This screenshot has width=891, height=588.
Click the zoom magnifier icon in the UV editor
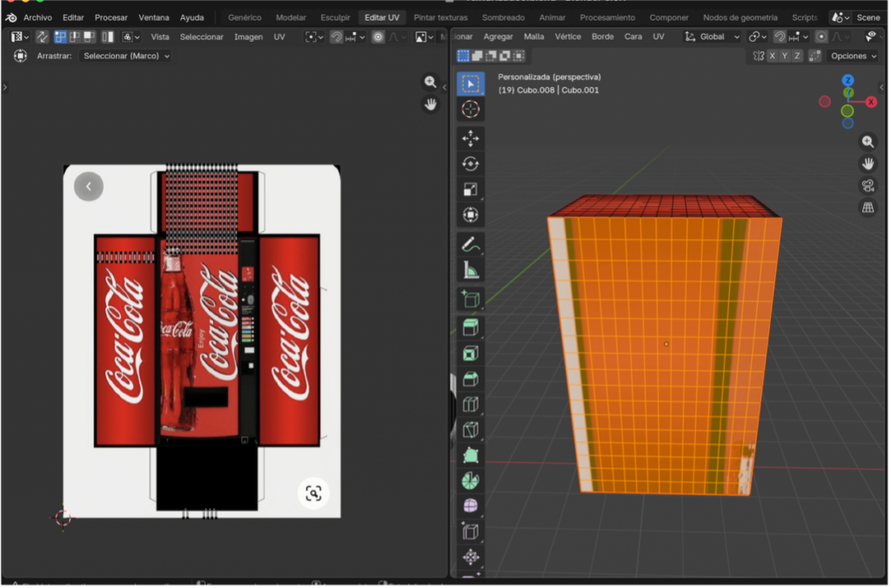(430, 81)
